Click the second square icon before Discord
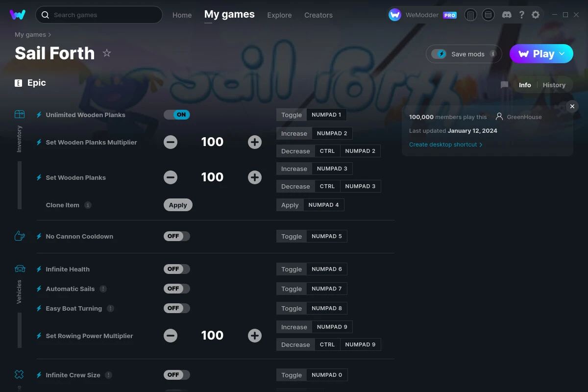The image size is (588, 392). [x=488, y=15]
